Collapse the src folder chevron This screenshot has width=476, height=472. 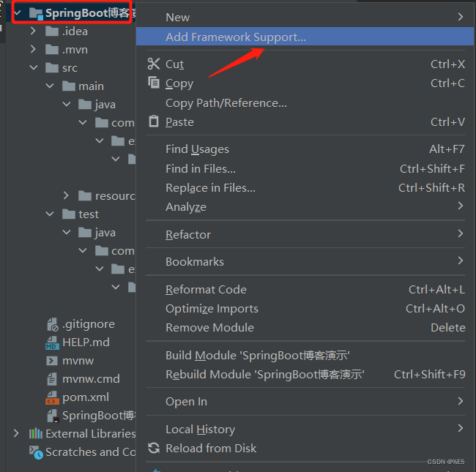pyautogui.click(x=34, y=67)
